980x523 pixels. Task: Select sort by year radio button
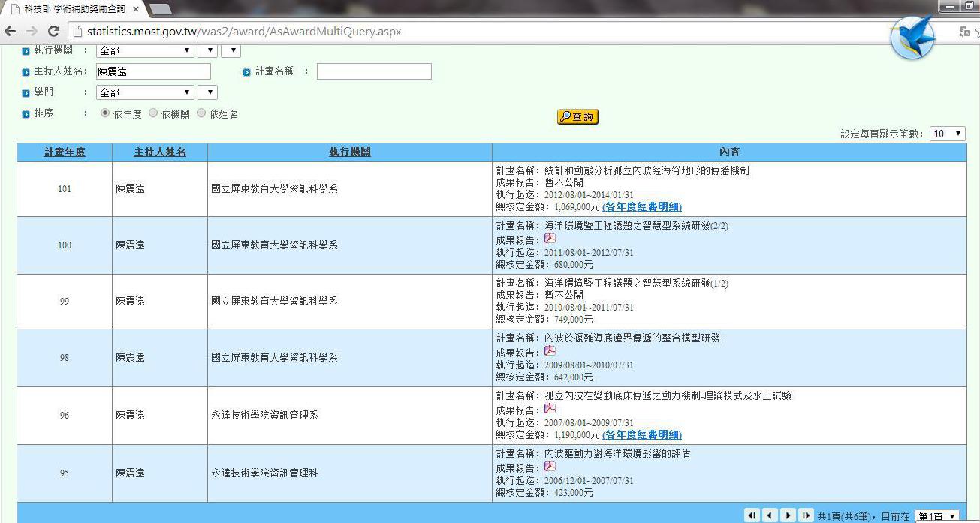tap(105, 113)
